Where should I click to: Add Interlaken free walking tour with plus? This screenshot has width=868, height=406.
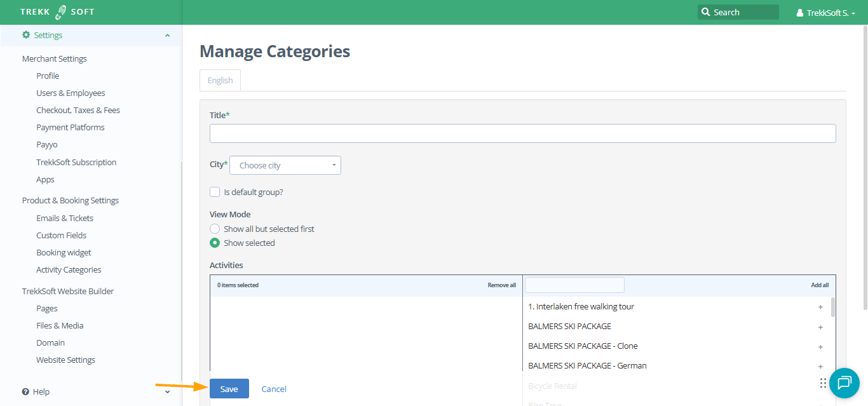[820, 308]
